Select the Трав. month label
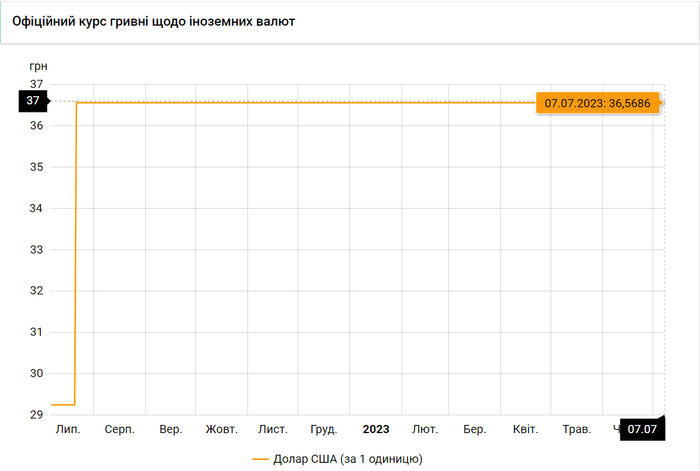 577,429
